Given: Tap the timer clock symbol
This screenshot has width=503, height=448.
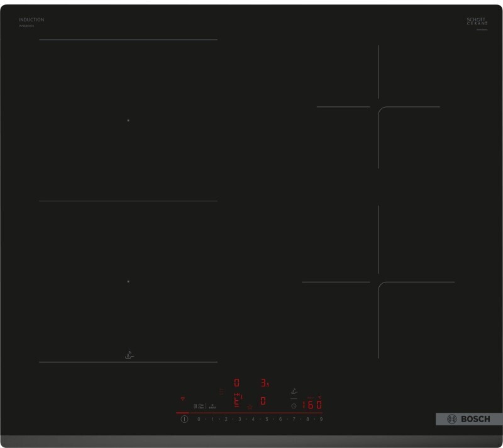Looking at the screenshot, I should click(x=294, y=406).
